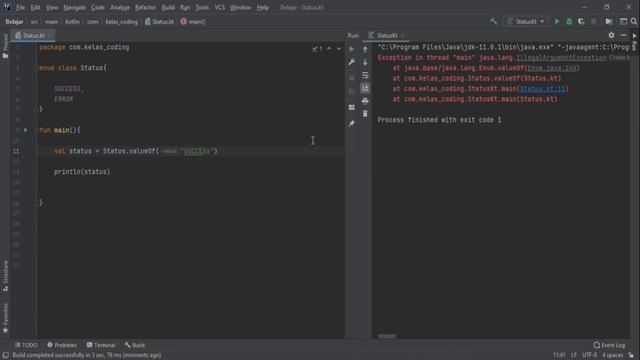This screenshot has height=360, width=640.
Task: Open the Navigate menu
Action: [x=75, y=7]
